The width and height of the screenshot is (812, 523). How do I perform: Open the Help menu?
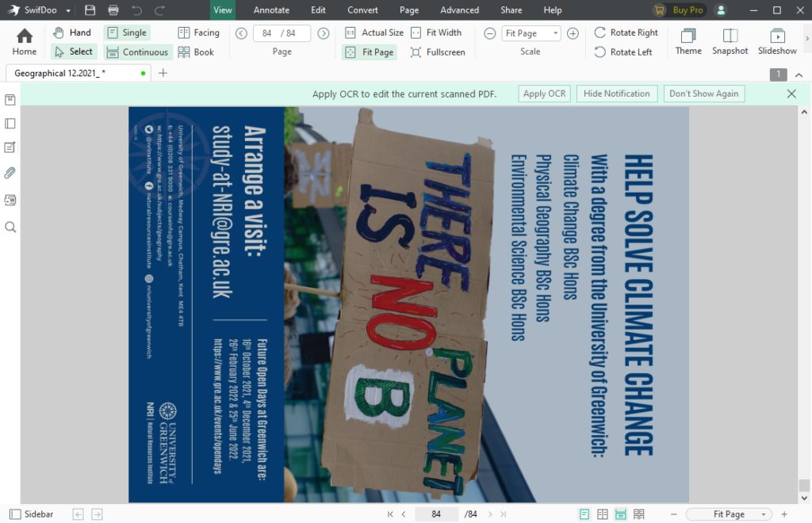point(553,10)
